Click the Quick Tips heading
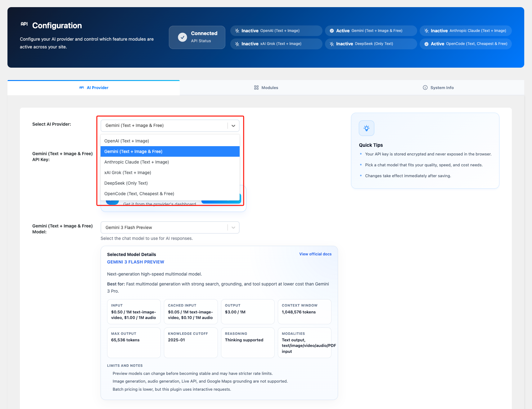Image resolution: width=532 pixels, height=409 pixels. [x=371, y=145]
